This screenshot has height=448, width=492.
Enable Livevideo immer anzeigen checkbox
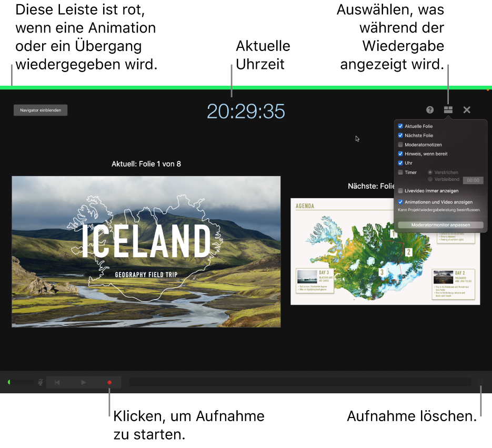pyautogui.click(x=400, y=191)
